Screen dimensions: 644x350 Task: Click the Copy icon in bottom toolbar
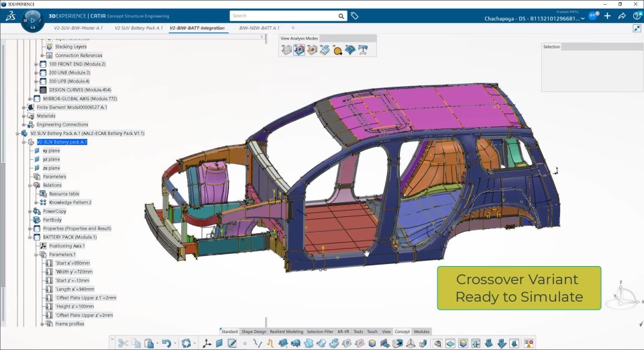coord(136,343)
